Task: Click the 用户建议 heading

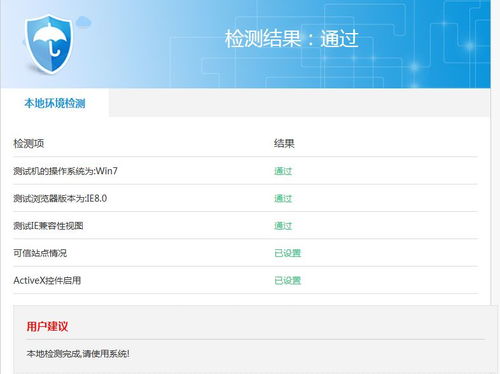Action: coord(47,326)
